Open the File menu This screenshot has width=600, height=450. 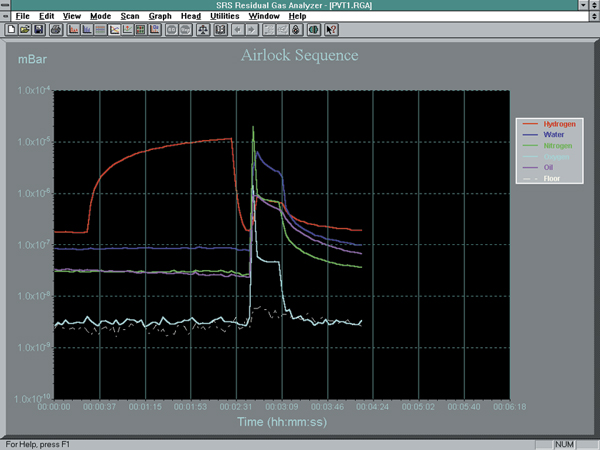click(x=23, y=16)
